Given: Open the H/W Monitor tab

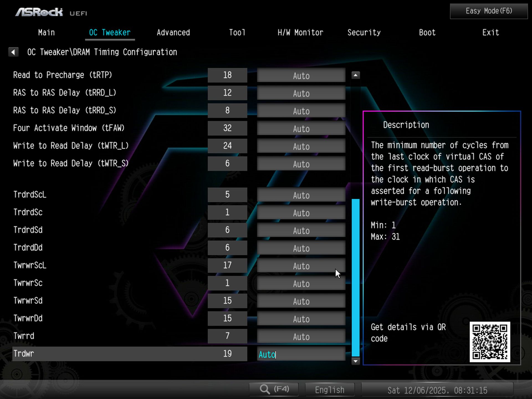Looking at the screenshot, I should pos(301,32).
